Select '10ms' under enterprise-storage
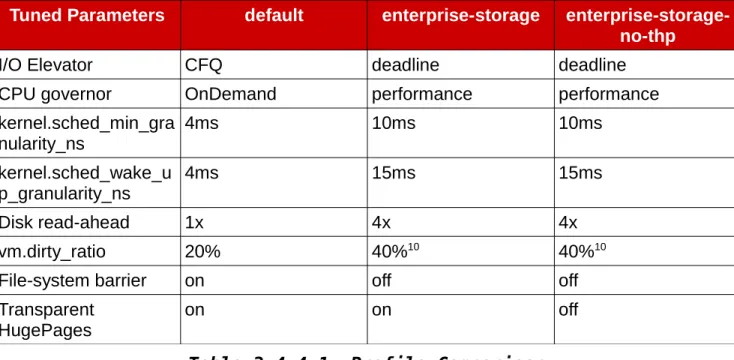Viewport: 734px width, 360px height. click(393, 124)
